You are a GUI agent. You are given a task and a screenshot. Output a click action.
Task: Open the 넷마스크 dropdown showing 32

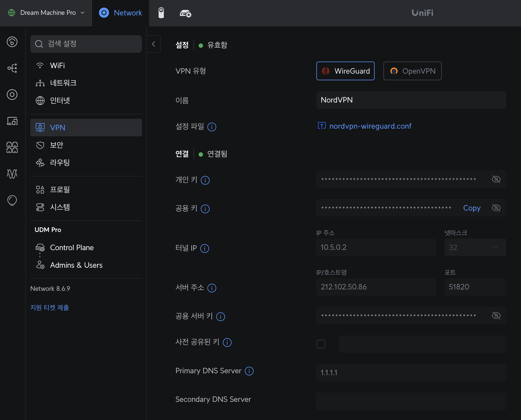(475, 247)
